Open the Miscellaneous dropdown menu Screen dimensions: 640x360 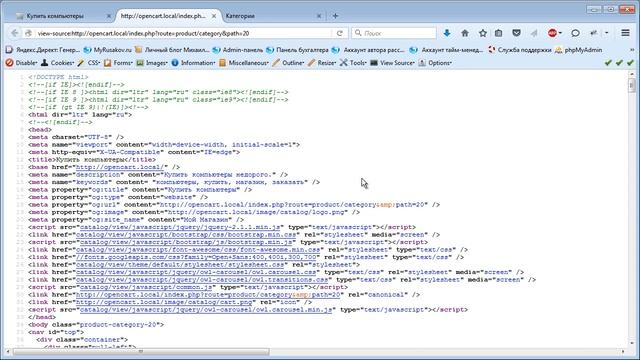point(244,63)
